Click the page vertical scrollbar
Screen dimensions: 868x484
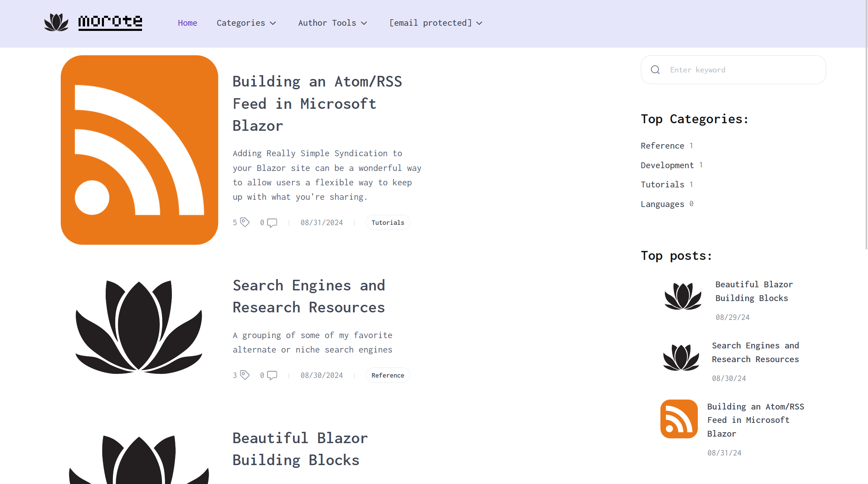[x=866, y=124]
